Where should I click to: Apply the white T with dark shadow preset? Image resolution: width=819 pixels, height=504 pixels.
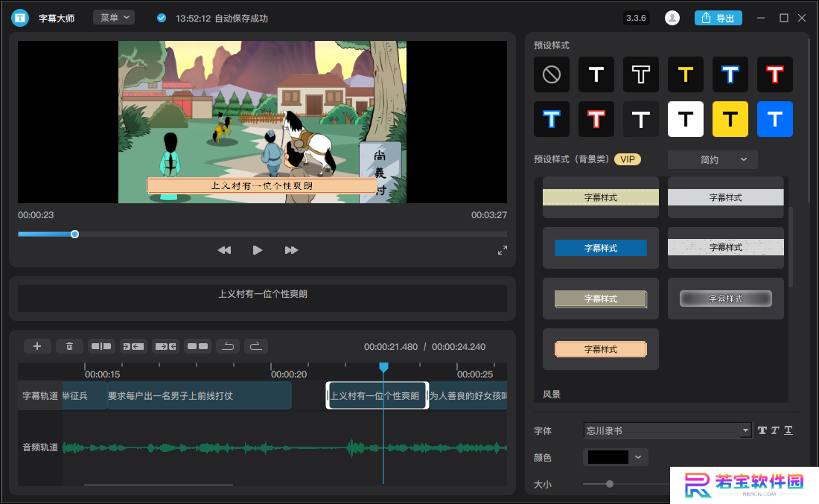tap(641, 119)
